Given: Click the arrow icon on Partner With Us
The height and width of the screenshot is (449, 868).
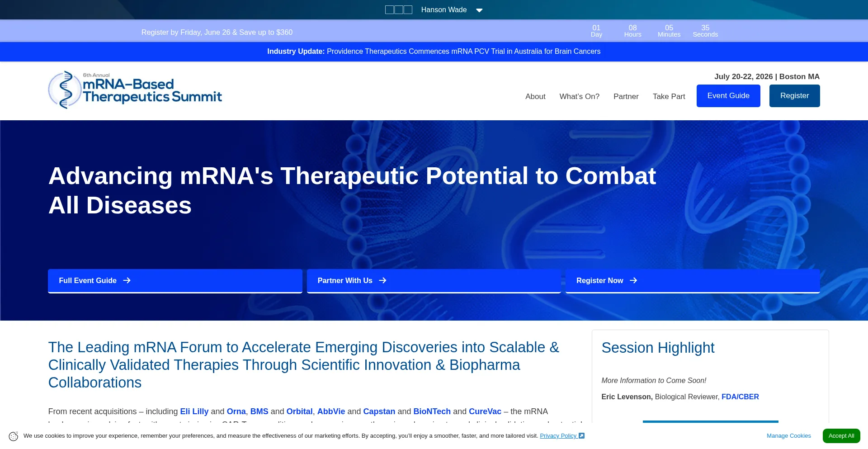Looking at the screenshot, I should (x=383, y=281).
